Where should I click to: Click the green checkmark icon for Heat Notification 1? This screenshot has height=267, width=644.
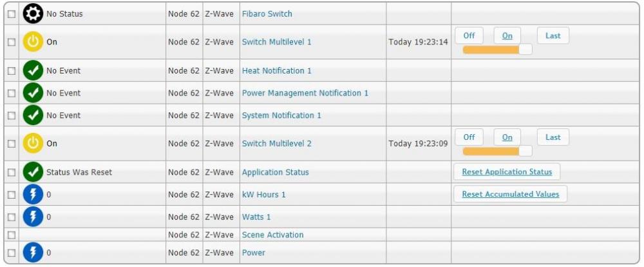(33, 71)
